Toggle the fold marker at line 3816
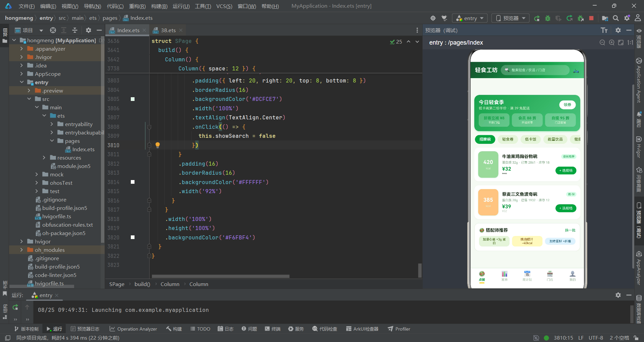The image size is (644, 342). (149, 201)
